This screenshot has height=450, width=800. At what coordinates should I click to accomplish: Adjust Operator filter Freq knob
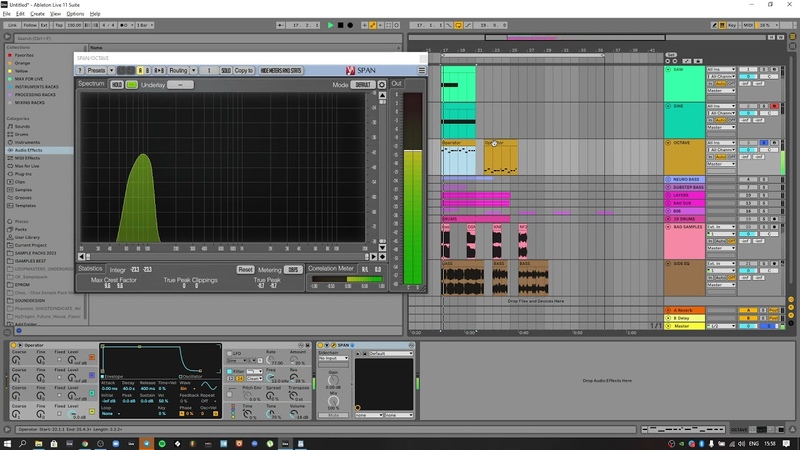point(270,378)
